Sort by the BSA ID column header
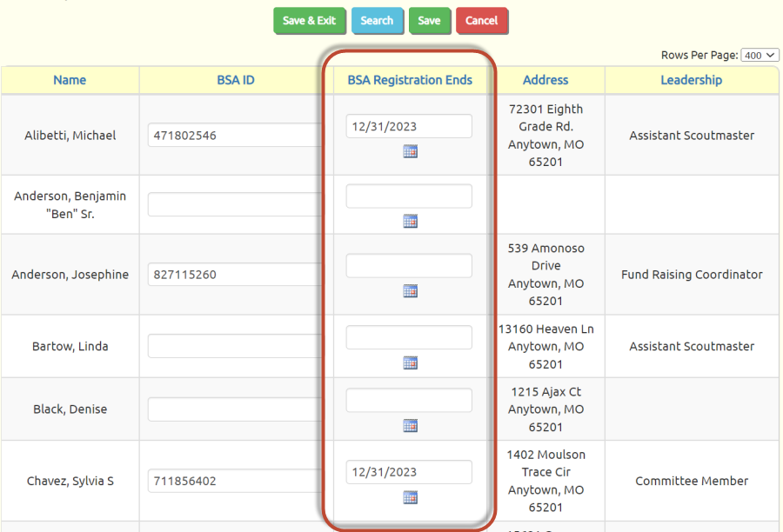The image size is (783, 532). (236, 80)
